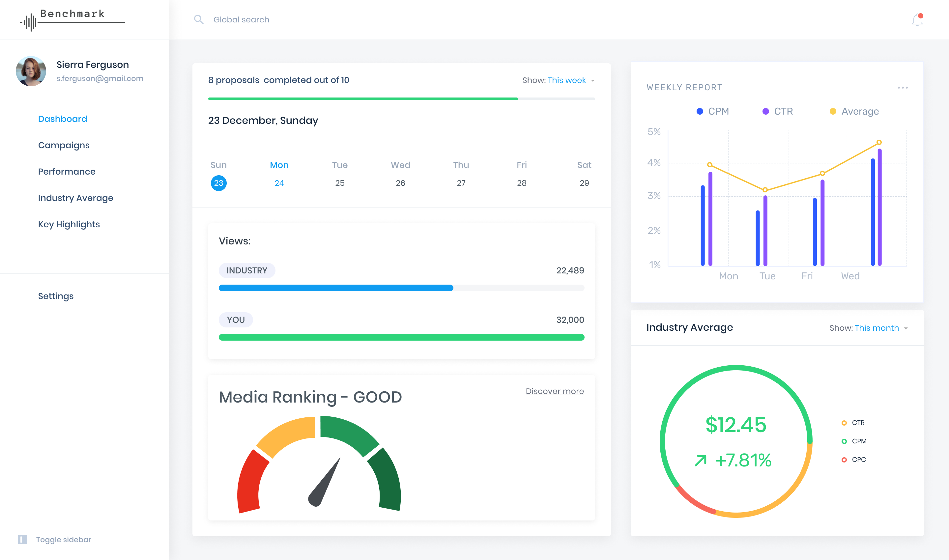Open Campaigns in the sidebar
Image resolution: width=949 pixels, height=560 pixels.
[64, 145]
